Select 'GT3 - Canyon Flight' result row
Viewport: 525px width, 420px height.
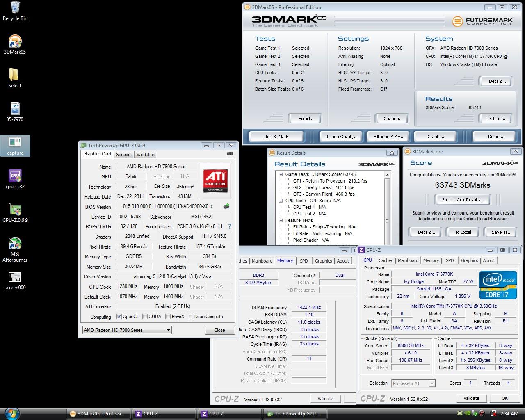point(324,194)
